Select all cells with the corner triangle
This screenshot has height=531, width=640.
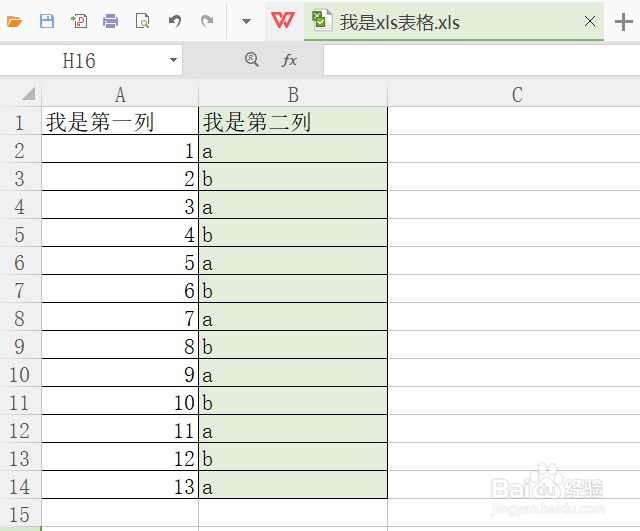pyautogui.click(x=28, y=94)
